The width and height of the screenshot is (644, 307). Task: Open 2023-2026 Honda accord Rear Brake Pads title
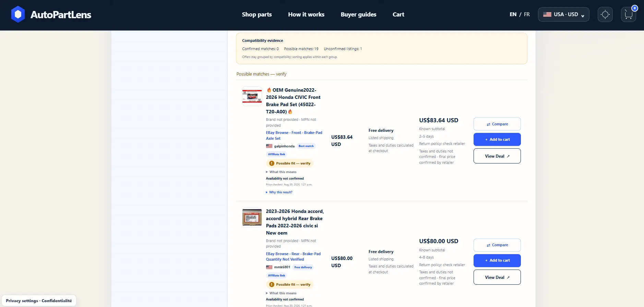point(295,222)
